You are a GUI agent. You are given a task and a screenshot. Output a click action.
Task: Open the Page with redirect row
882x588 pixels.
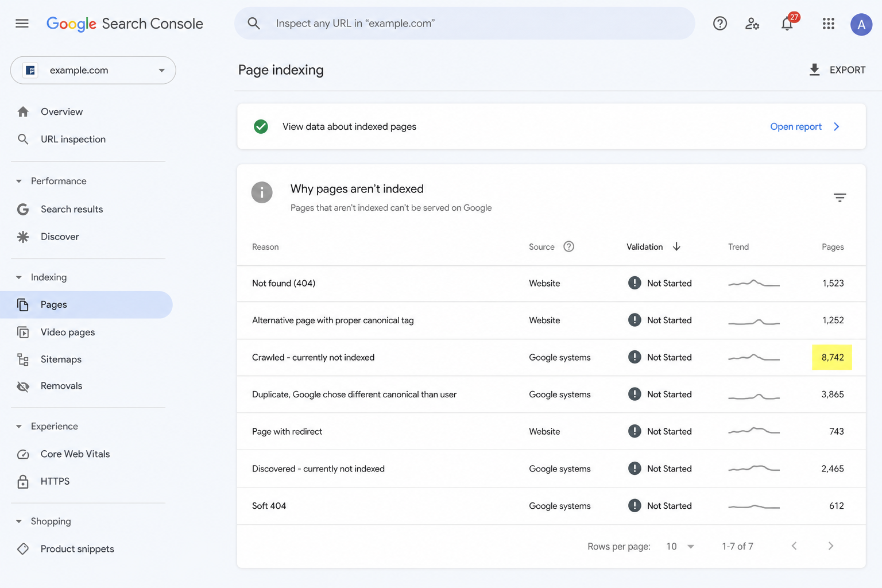(551, 431)
